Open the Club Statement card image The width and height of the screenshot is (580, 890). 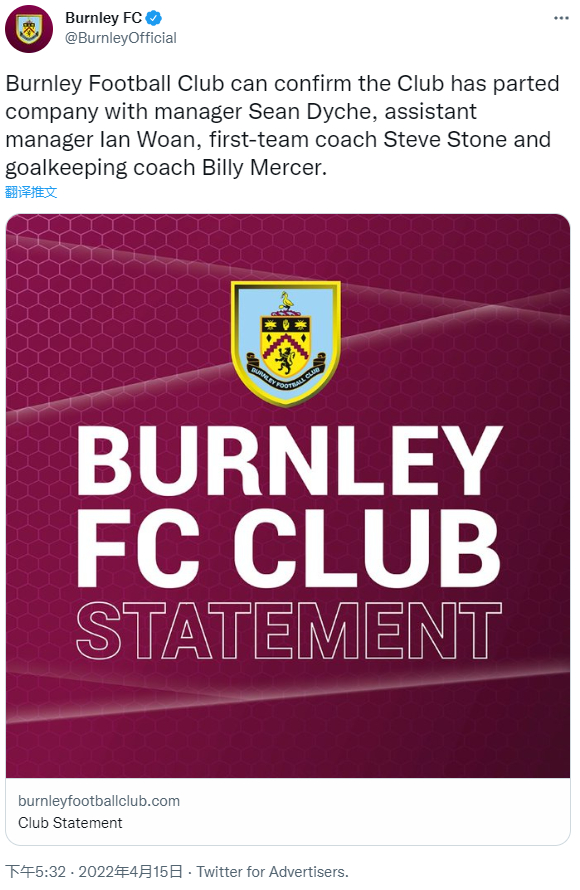point(288,496)
